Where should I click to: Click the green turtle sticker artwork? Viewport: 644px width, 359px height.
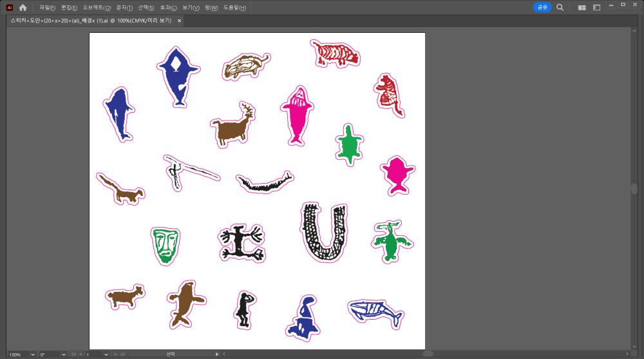tap(349, 143)
